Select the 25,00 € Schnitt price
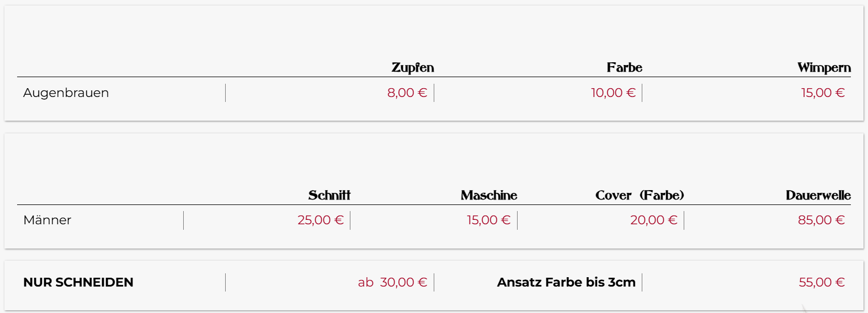The image size is (868, 313). point(320,220)
